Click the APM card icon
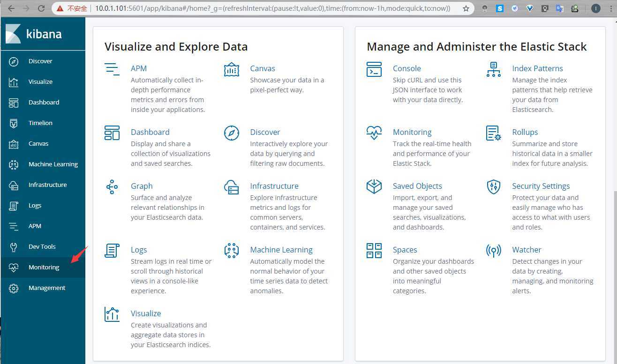617x364 pixels. click(112, 69)
